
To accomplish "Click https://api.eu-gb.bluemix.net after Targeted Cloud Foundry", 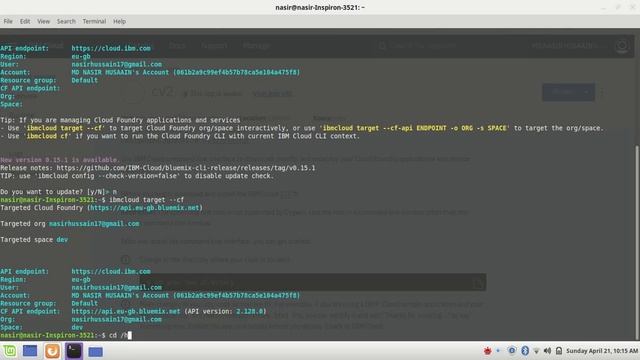I will pyautogui.click(x=145, y=208).
